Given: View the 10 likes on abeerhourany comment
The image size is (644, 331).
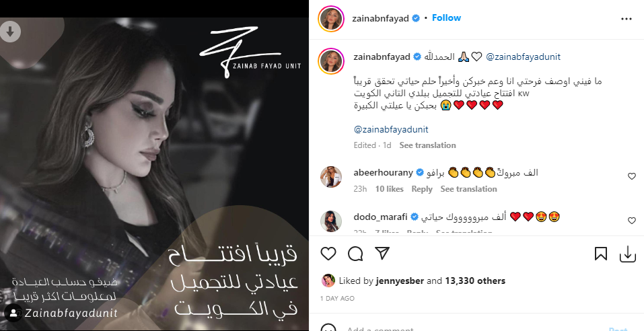Looking at the screenshot, I should pyautogui.click(x=390, y=189).
